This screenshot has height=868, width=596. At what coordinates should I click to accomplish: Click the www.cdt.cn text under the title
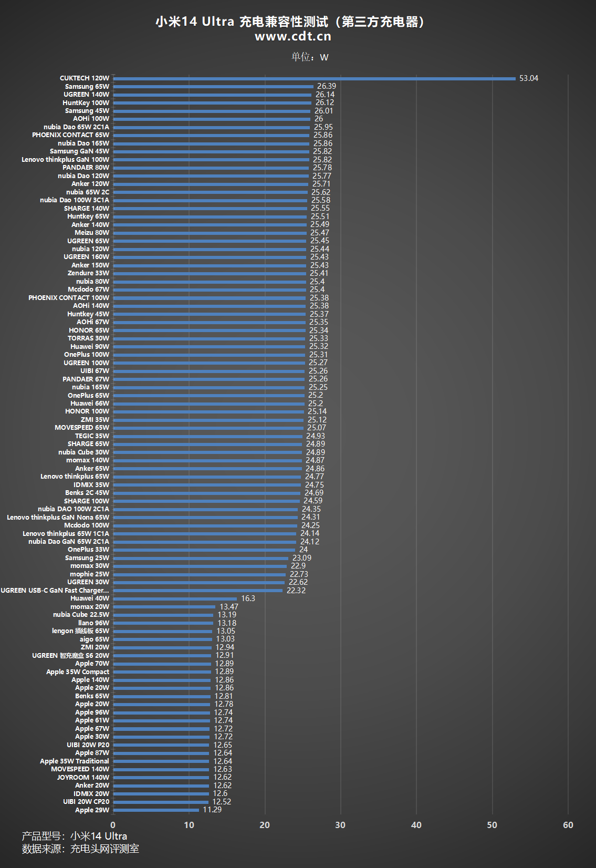point(293,36)
